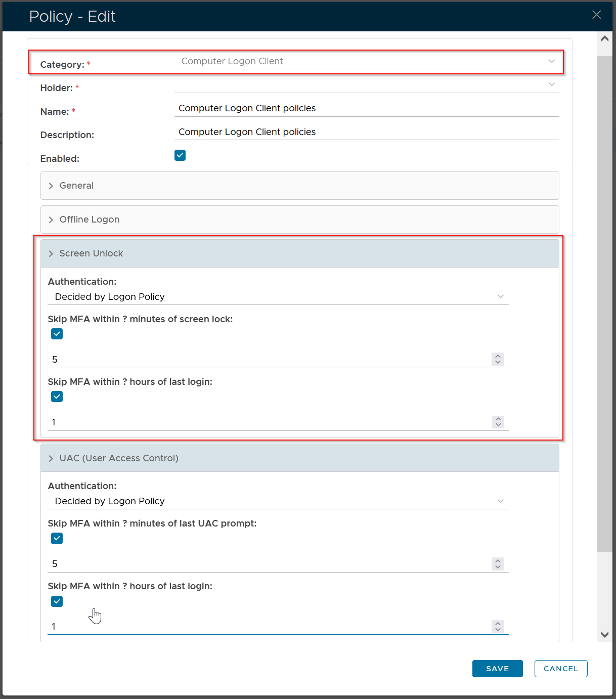Uncheck Skip MFA minutes of screen lock

57,334
